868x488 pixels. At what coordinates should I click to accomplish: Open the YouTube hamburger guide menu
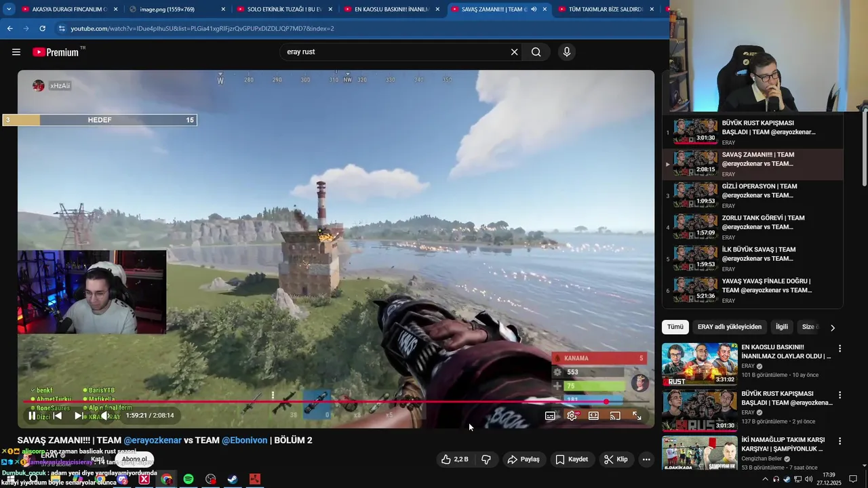tap(16, 52)
